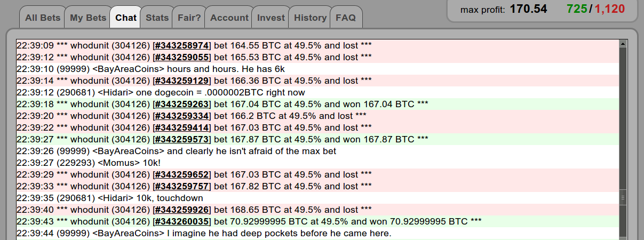Open bet link #343259055
This screenshot has height=240, width=644.
coord(182,57)
